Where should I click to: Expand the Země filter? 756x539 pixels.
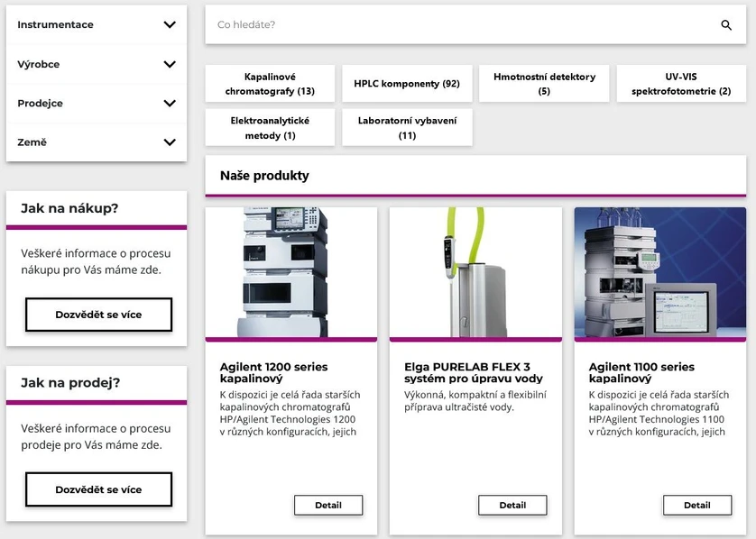pos(97,142)
